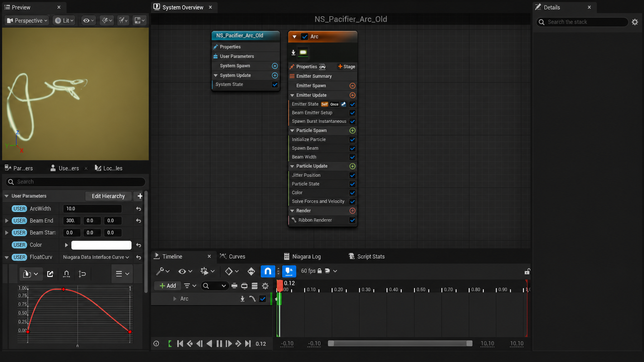Disable the Beam Width module
This screenshot has width=644, height=362.
pyautogui.click(x=352, y=157)
